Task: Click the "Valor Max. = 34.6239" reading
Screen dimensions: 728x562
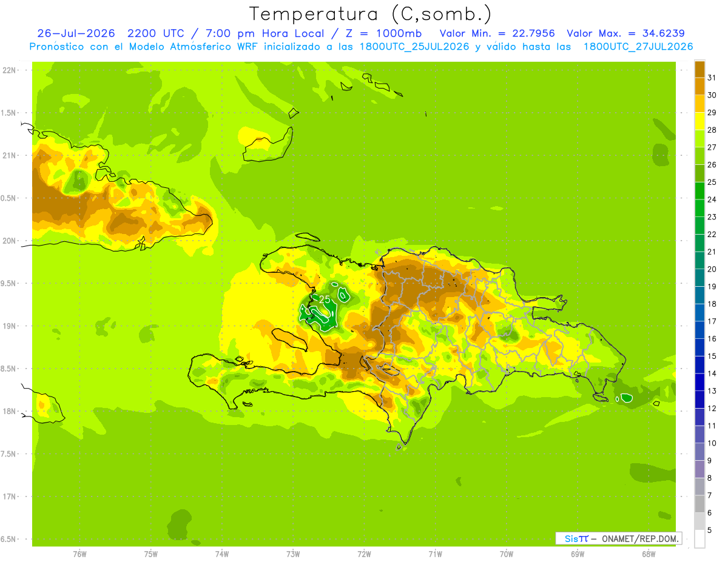Action: point(626,33)
